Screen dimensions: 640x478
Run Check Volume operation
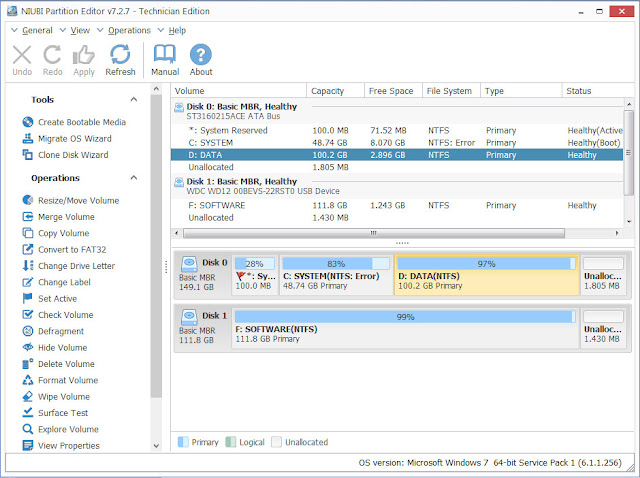[58, 315]
